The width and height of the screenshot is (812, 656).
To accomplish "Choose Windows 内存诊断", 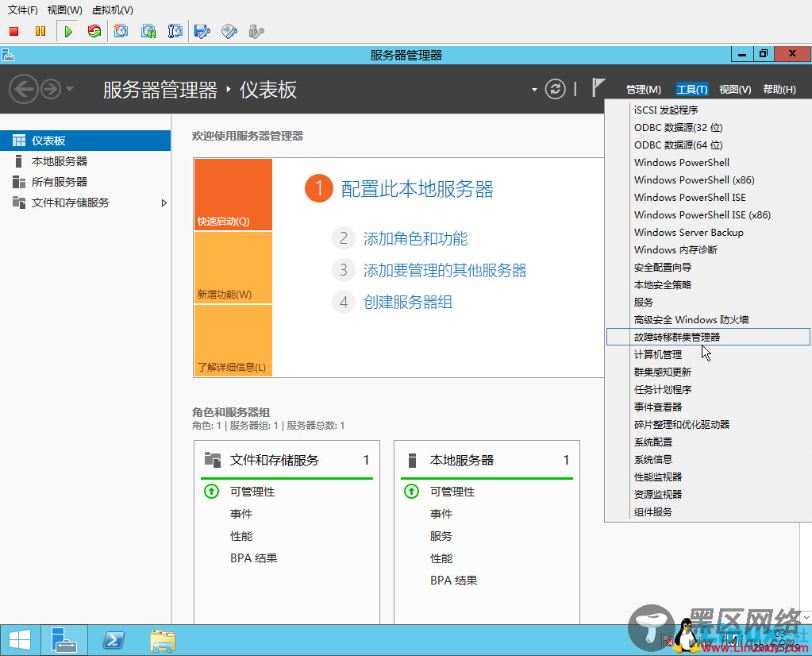I will (x=708, y=249).
